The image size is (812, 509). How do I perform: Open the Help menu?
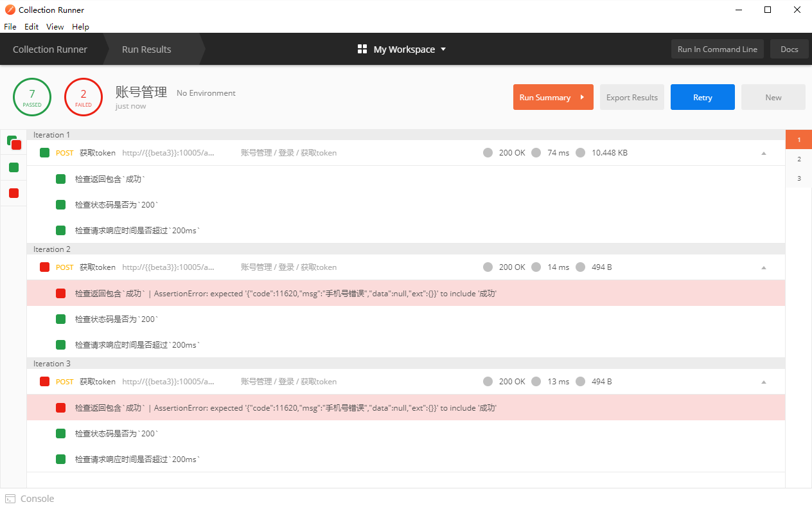(80, 27)
